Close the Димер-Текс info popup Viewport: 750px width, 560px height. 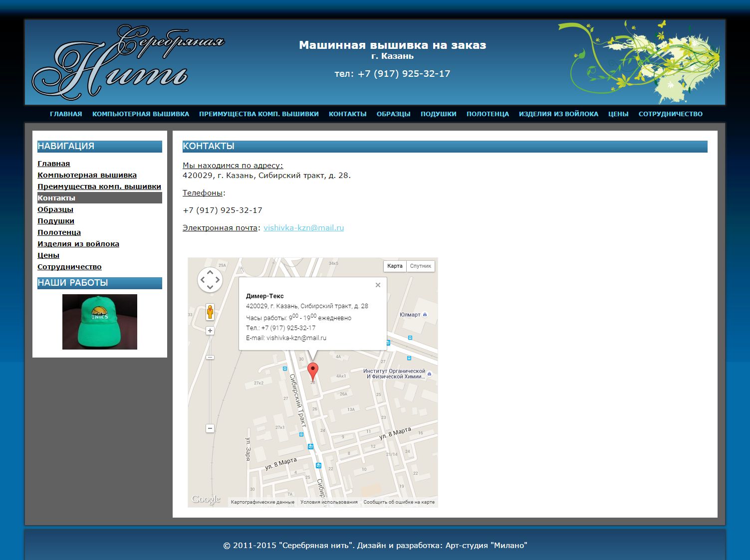click(378, 285)
